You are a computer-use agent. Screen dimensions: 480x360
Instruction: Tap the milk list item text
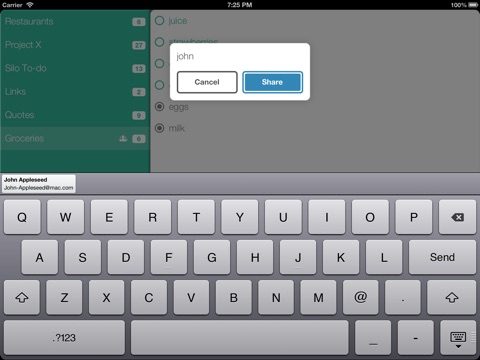coord(176,128)
